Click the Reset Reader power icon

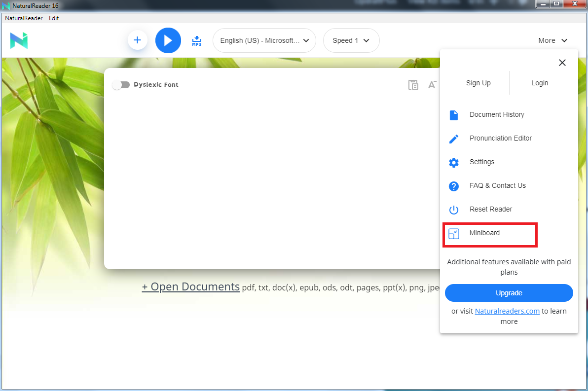click(x=454, y=210)
